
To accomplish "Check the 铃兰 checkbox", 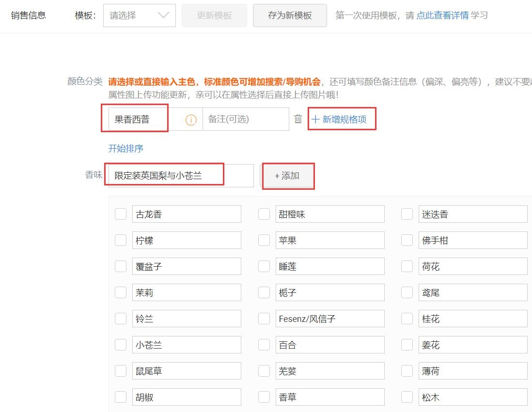I will pyautogui.click(x=121, y=319).
